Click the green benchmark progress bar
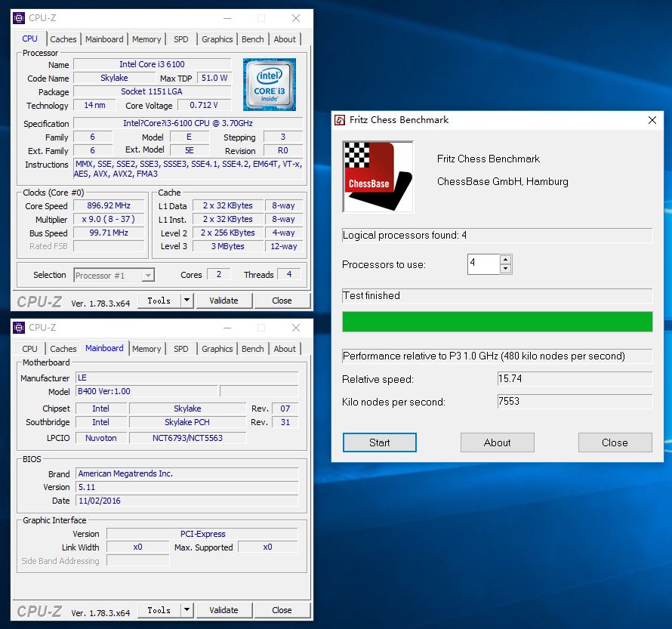The image size is (672, 629). tap(497, 322)
